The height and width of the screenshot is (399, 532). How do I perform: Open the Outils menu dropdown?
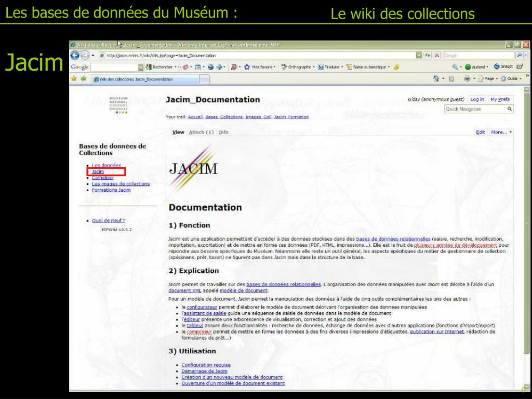tap(511, 79)
